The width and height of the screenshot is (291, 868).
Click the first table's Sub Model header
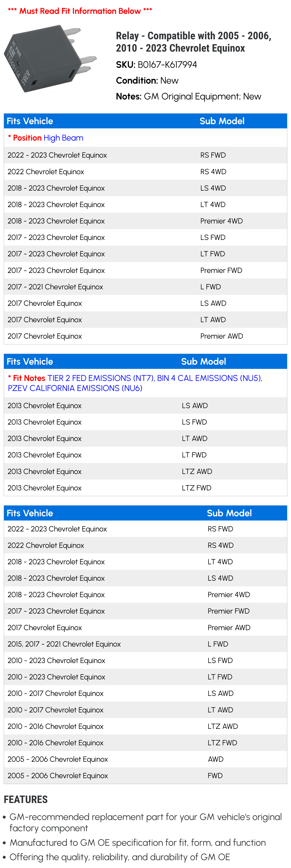(222, 121)
